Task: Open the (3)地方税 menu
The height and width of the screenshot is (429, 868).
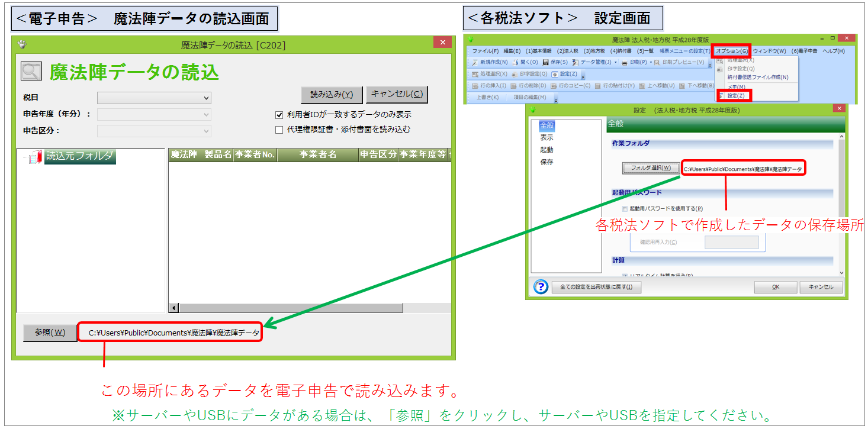Action: pos(594,51)
